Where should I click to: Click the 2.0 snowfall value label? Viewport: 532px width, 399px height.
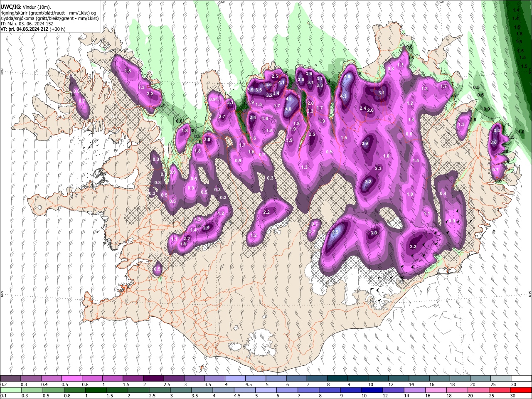[310, 103]
